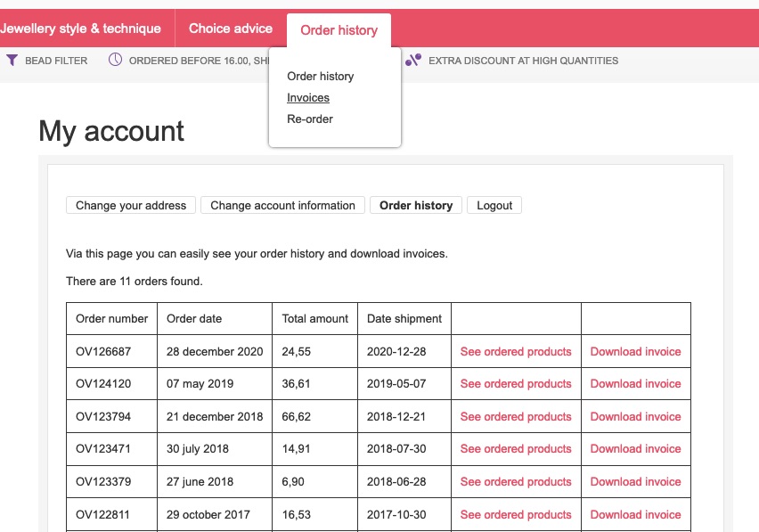See ordered products for order OV123471
This screenshot has height=532, width=759.
pyautogui.click(x=516, y=449)
